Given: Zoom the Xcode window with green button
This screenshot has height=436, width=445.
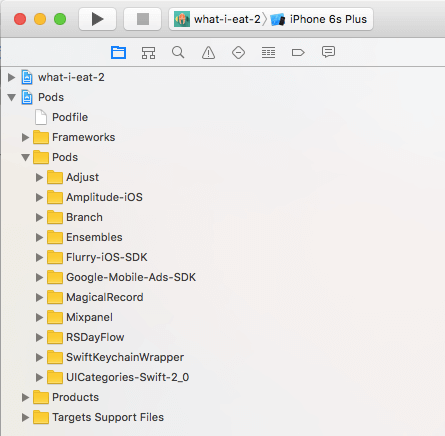Looking at the screenshot, I should [60, 19].
